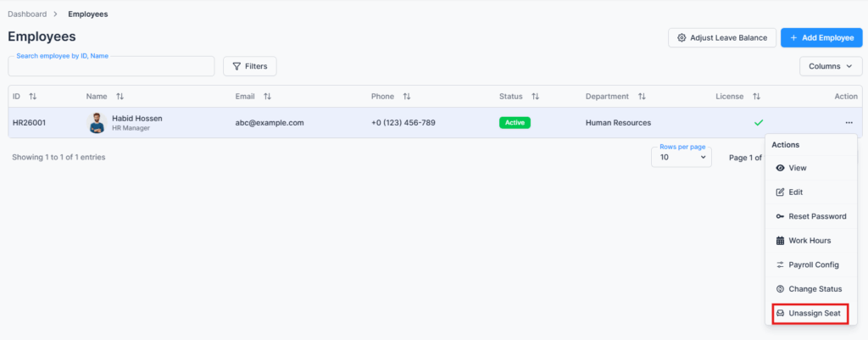Click Habid Hossen's profile avatar
This screenshot has width=868, height=340.
click(97, 123)
